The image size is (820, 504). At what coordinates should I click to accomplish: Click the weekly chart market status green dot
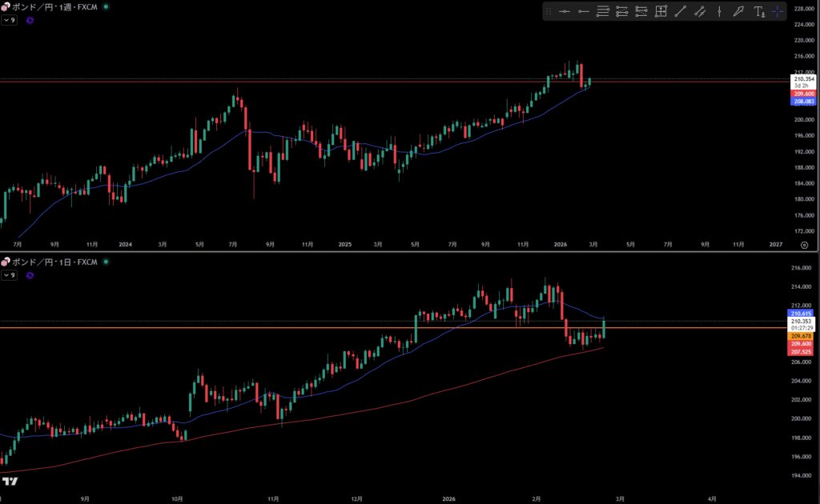click(x=107, y=6)
